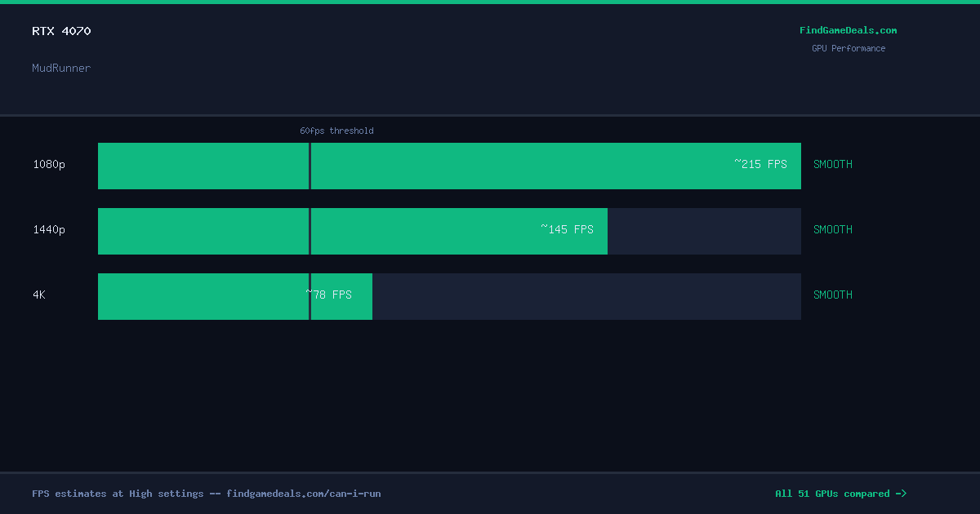Click the RTX 4070 title
The height and width of the screenshot is (514, 980).
[x=61, y=31]
